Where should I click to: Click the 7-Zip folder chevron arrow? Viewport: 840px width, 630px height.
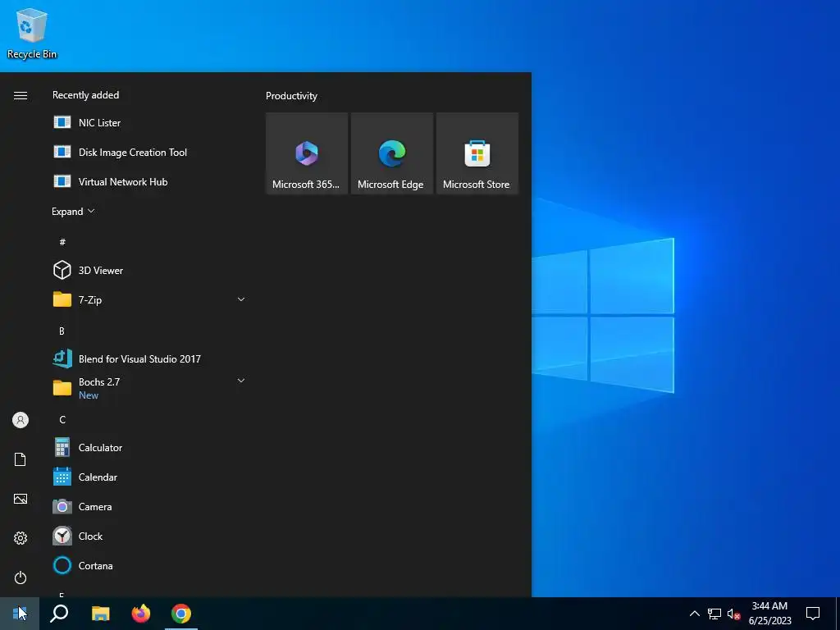click(241, 299)
